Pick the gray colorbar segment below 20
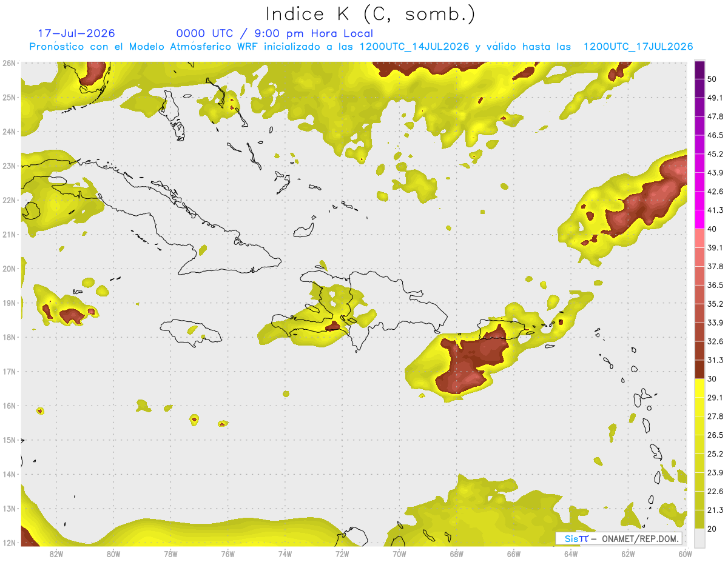The image size is (728, 562). coord(699,538)
